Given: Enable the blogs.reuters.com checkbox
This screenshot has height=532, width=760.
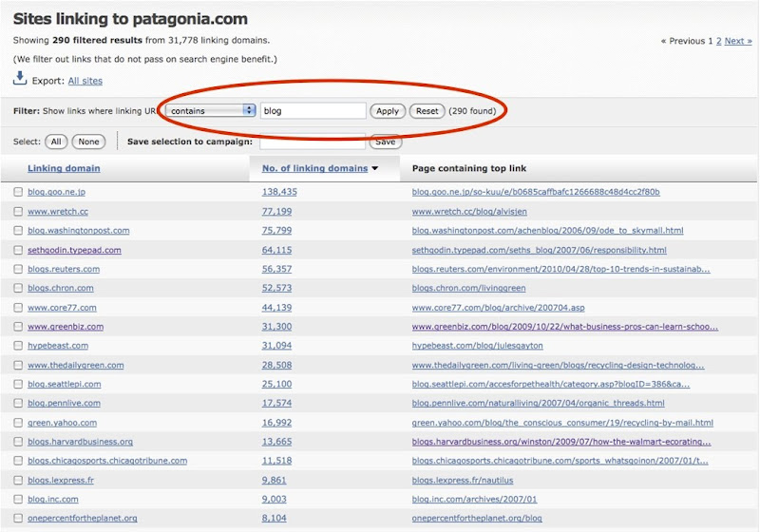Looking at the screenshot, I should tap(18, 269).
